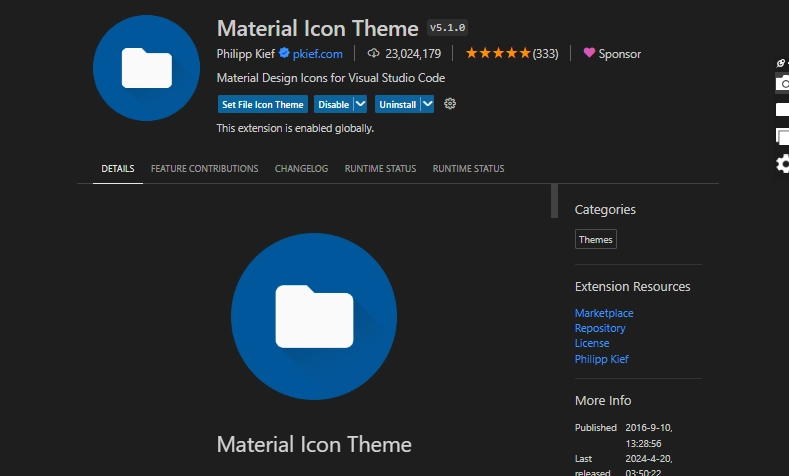Open the Marketplace resource link
The image size is (789, 476).
604,313
